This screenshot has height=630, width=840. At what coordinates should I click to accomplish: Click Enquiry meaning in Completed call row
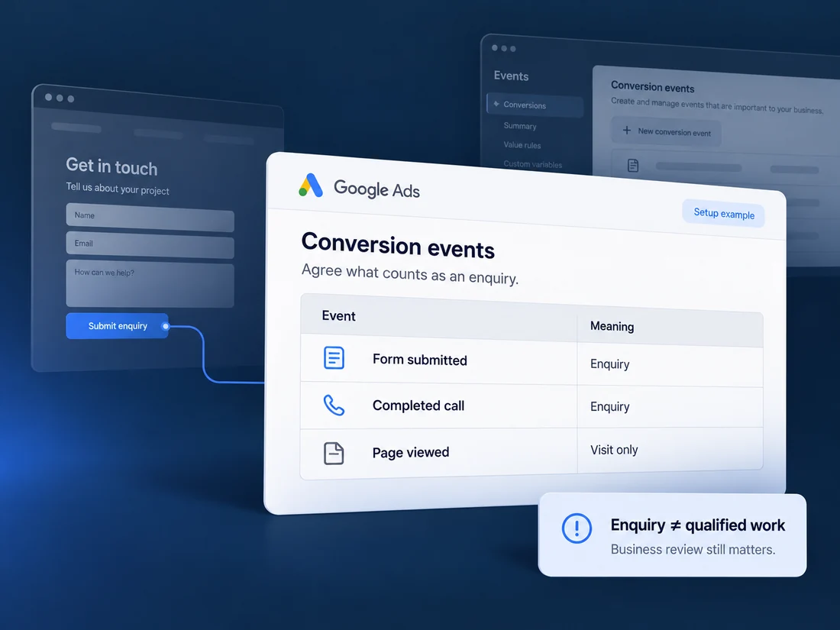click(609, 406)
